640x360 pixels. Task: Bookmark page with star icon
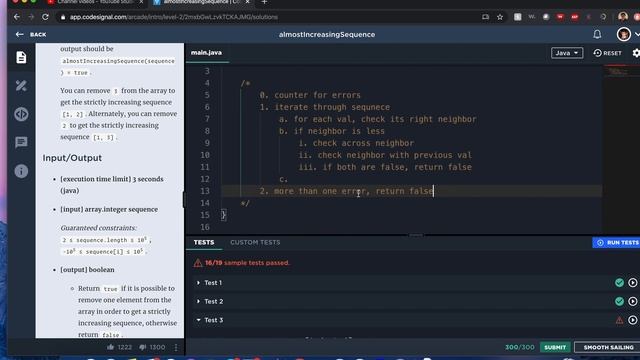tap(500, 17)
